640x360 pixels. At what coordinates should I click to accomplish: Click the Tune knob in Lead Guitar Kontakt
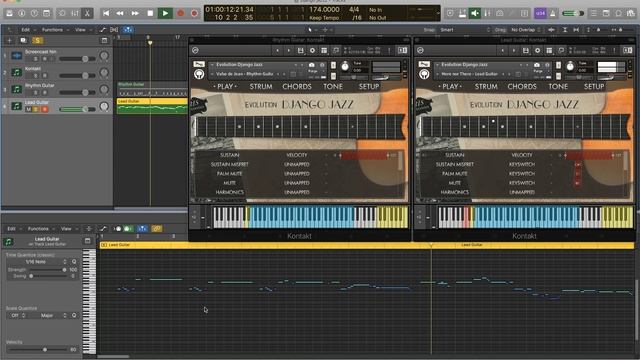pyautogui.click(x=570, y=66)
